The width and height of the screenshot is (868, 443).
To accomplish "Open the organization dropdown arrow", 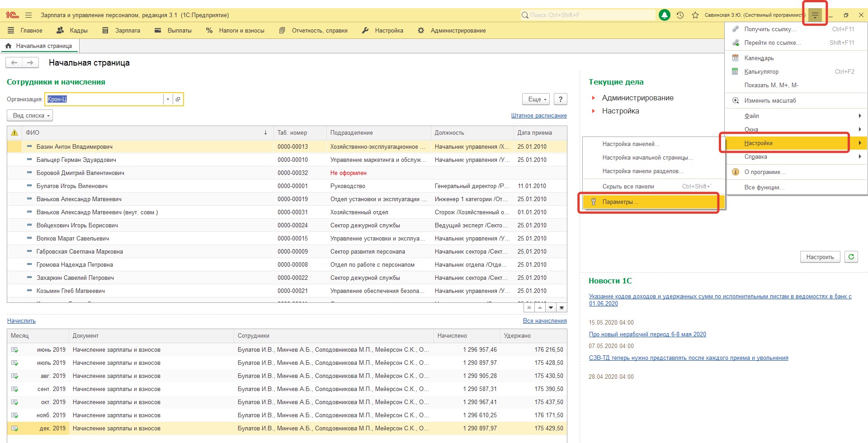I will [x=168, y=99].
